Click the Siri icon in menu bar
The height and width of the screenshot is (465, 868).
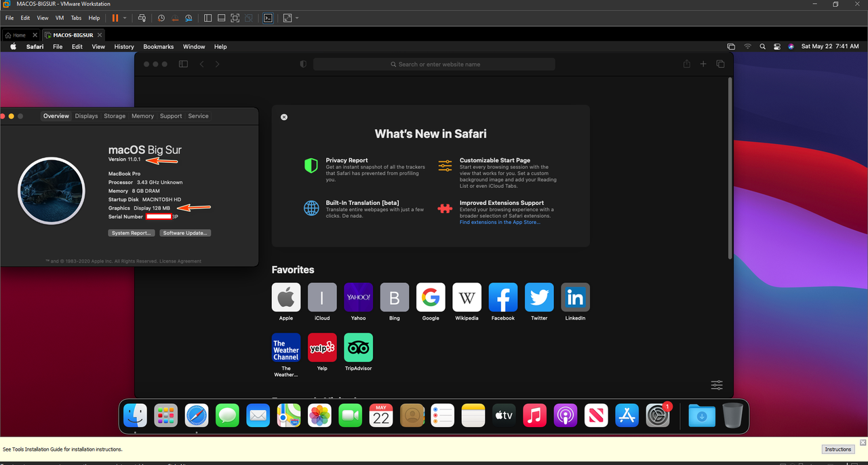[791, 47]
